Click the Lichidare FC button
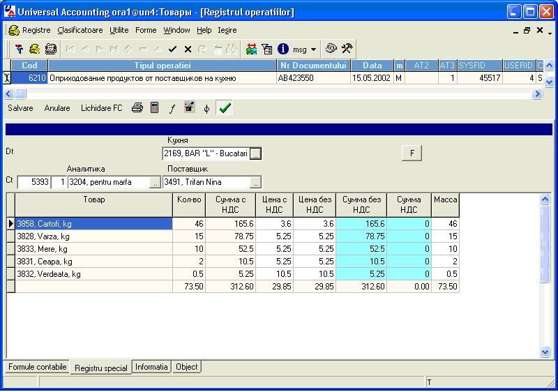558x392 pixels. coord(101,108)
